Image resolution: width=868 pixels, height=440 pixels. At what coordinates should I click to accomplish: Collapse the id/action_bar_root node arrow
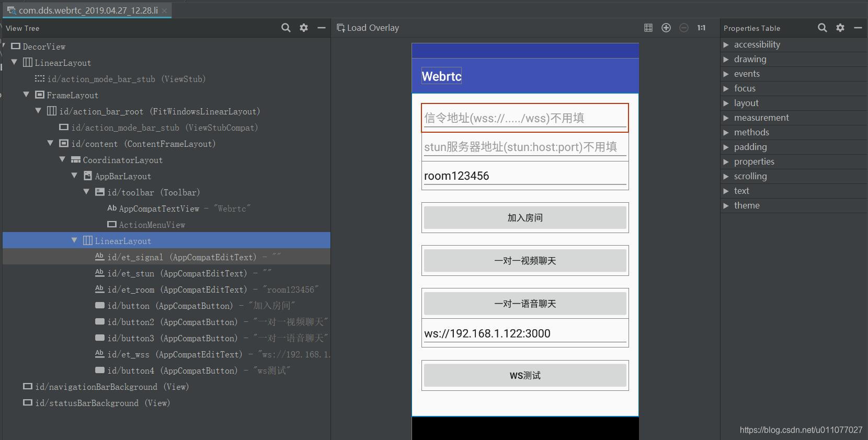click(38, 111)
